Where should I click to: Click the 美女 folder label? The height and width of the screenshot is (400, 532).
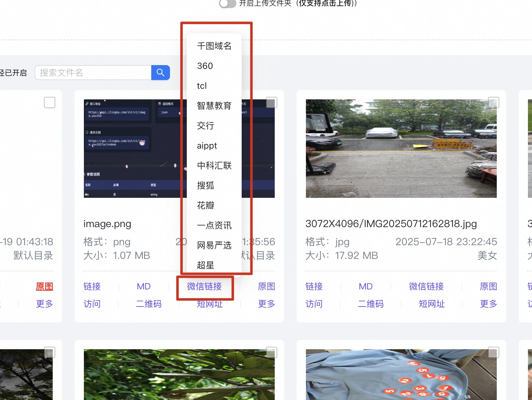(487, 255)
